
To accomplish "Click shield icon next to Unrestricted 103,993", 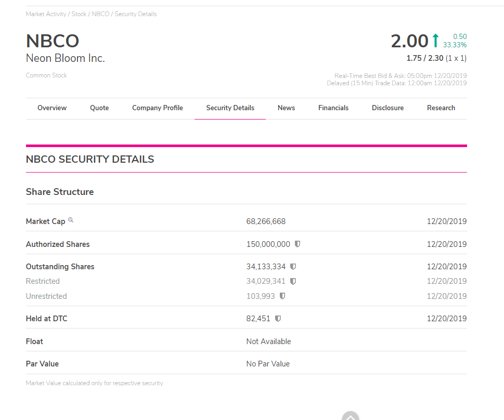I will point(282,296).
